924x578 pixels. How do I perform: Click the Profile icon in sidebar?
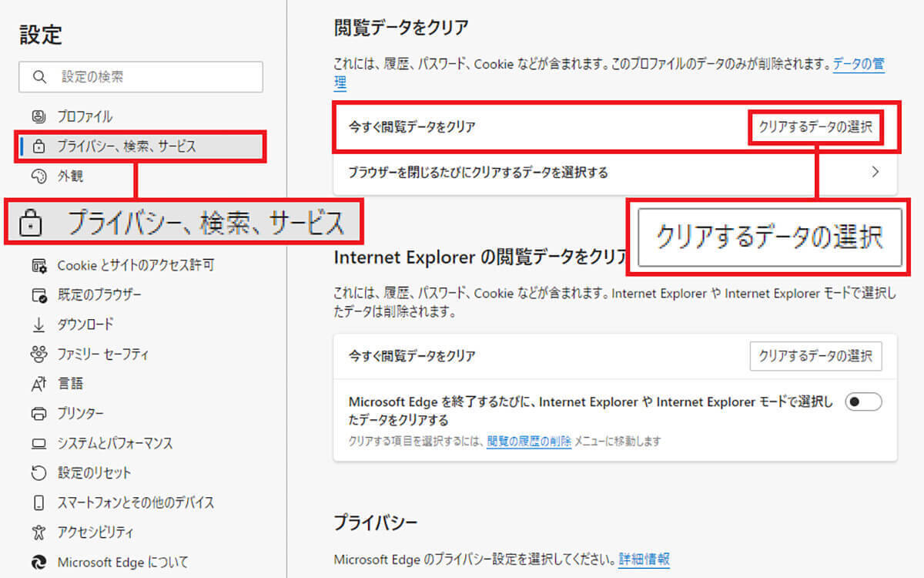tap(38, 116)
